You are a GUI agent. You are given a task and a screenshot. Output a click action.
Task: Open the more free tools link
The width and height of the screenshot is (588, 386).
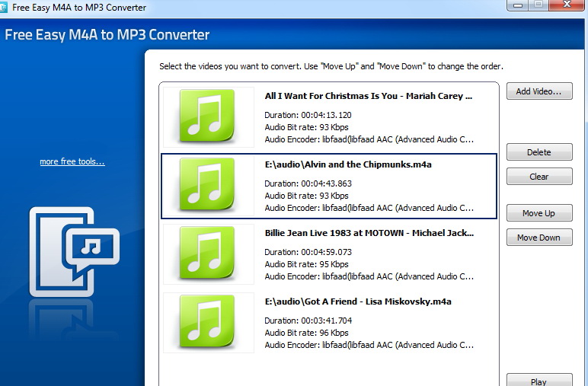point(72,161)
